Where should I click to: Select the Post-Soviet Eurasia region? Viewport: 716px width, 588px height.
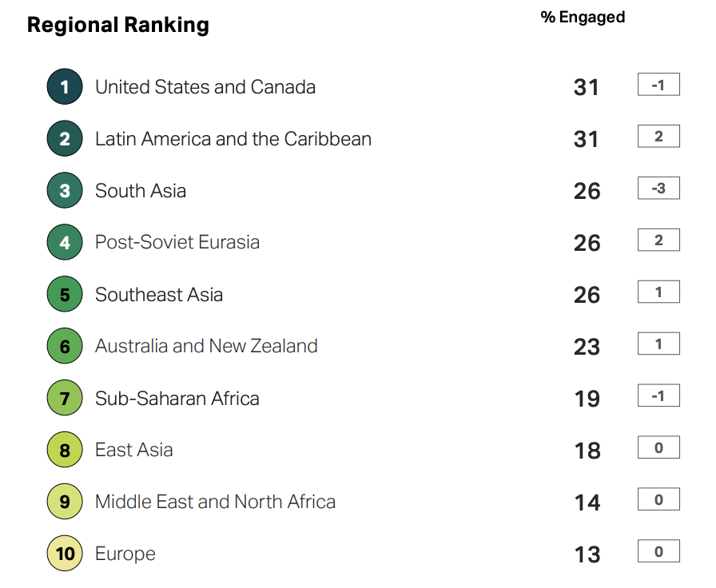pos(177,242)
